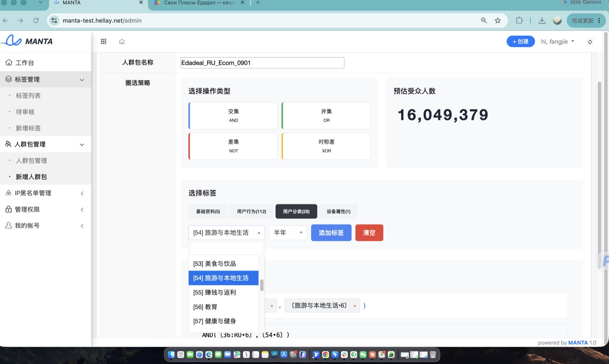Close the Свои Плюсы Едадил tab

(242, 2)
